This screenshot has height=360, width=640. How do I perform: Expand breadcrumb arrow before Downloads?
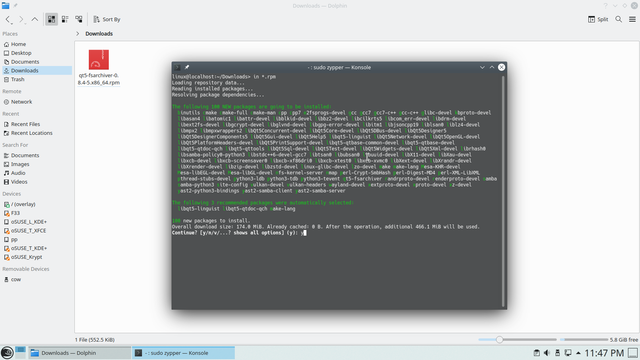(78, 33)
